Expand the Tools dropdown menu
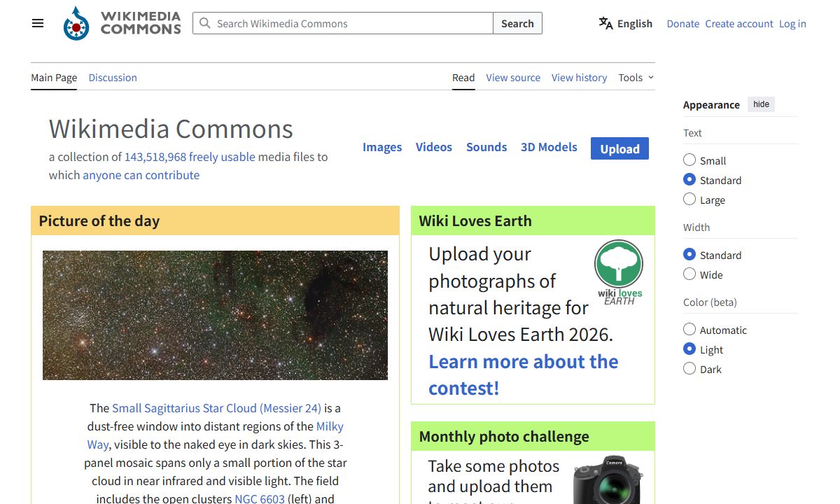This screenshot has height=504, width=840. [x=636, y=78]
